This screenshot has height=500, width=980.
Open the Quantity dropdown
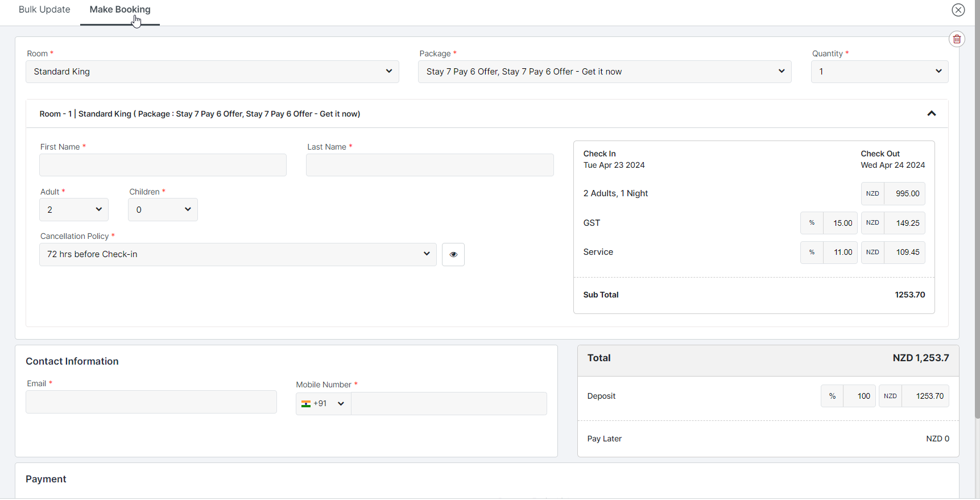tap(879, 72)
